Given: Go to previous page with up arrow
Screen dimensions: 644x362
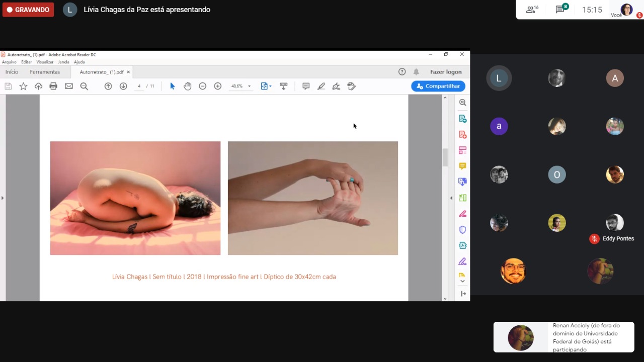Looking at the screenshot, I should pyautogui.click(x=108, y=86).
